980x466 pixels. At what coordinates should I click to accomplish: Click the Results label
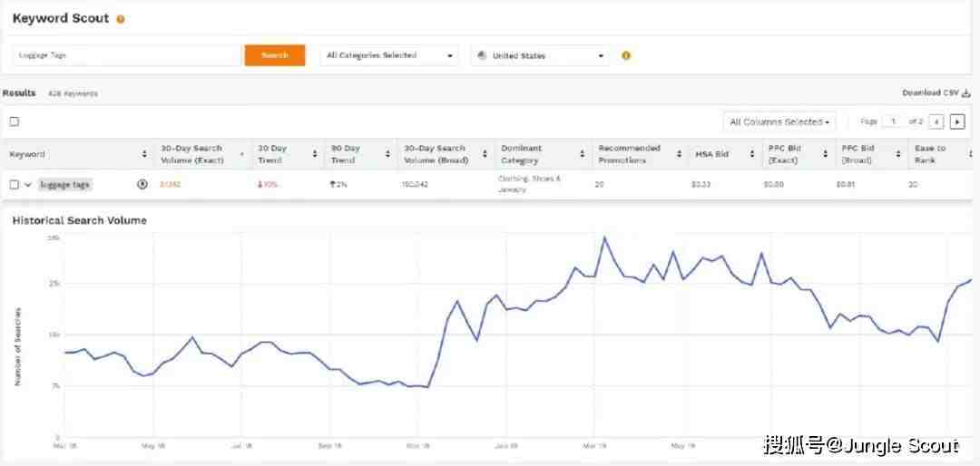(x=19, y=92)
